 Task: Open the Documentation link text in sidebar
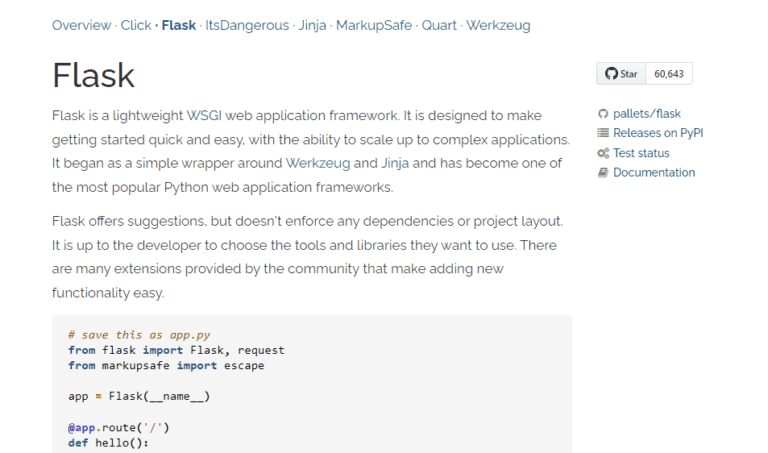[654, 172]
